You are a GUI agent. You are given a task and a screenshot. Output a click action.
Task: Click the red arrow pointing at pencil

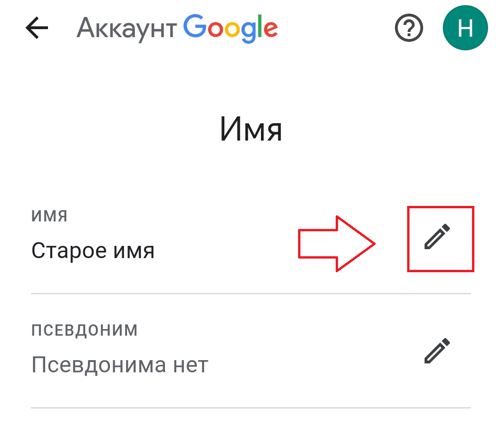(337, 244)
